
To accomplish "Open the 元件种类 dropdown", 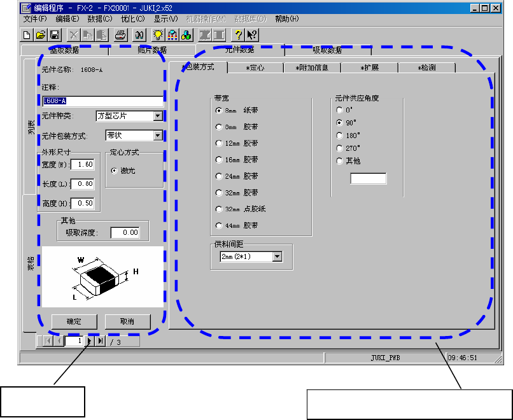I will (x=158, y=116).
